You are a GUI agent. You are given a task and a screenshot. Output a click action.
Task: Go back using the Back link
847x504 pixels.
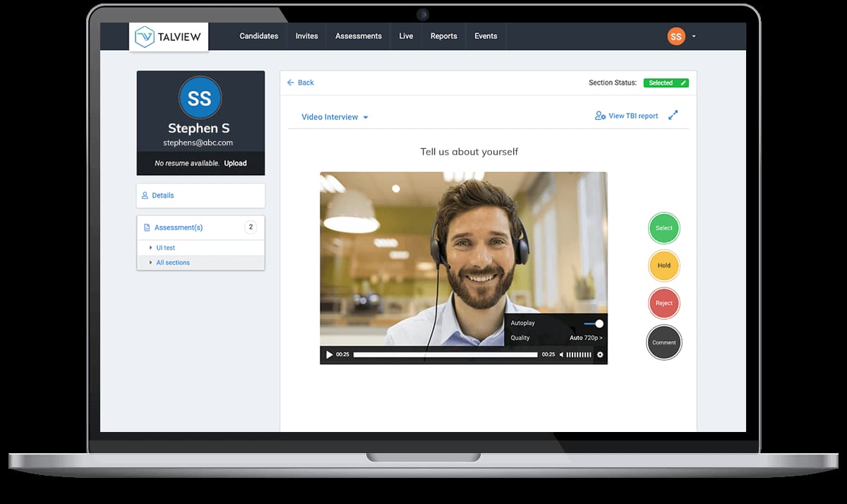pos(300,83)
